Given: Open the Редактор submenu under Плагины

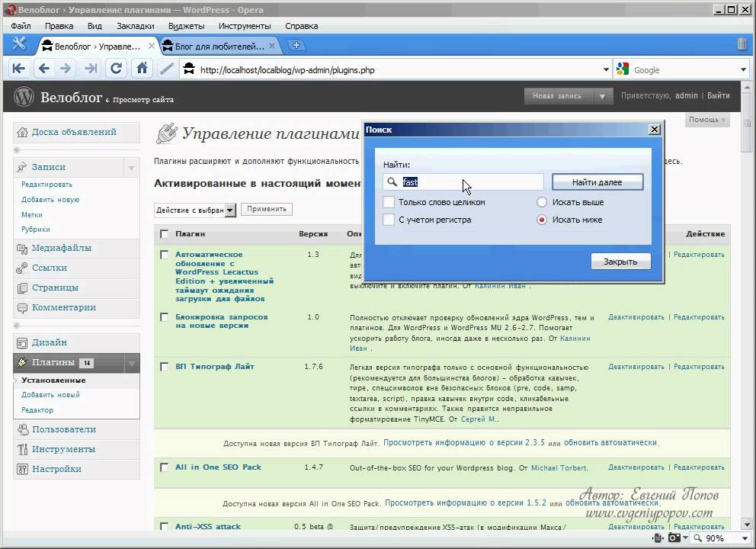Looking at the screenshot, I should [37, 410].
